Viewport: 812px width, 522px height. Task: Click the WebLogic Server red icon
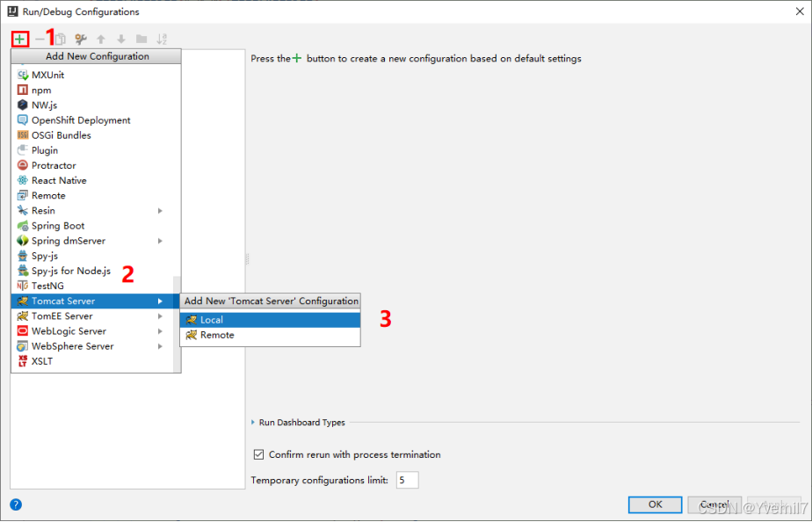[x=22, y=331]
